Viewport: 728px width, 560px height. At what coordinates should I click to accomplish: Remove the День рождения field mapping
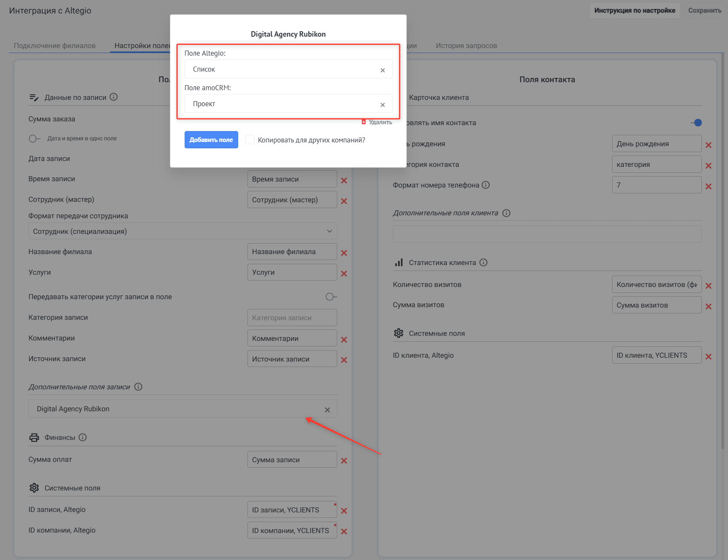[x=709, y=145]
